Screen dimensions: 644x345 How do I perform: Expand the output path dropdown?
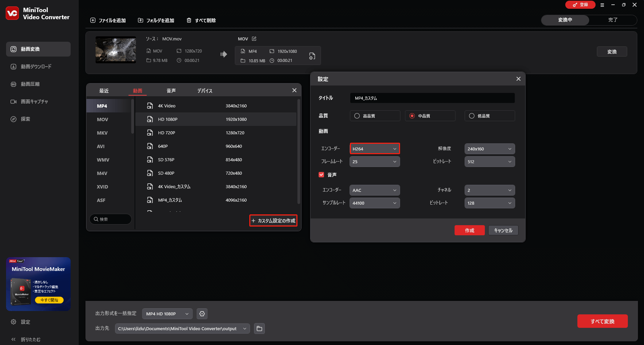click(245, 329)
